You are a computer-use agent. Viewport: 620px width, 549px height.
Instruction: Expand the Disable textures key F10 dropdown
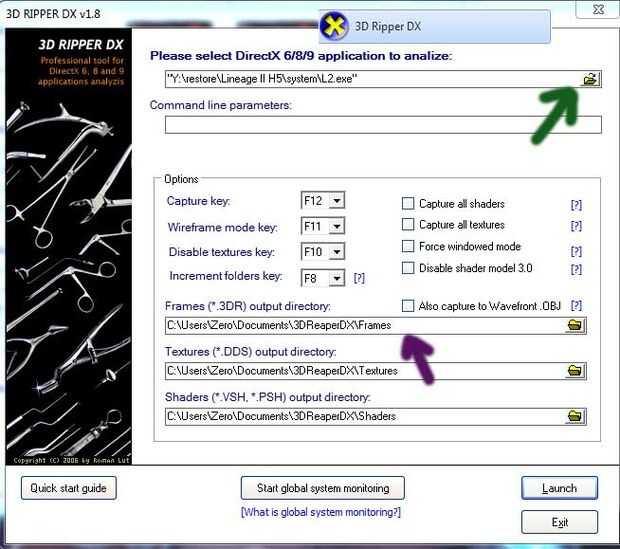coord(337,252)
